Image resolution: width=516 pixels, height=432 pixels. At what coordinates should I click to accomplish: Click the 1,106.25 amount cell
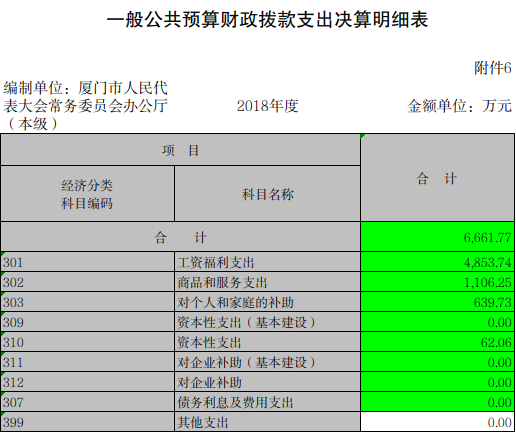click(437, 282)
